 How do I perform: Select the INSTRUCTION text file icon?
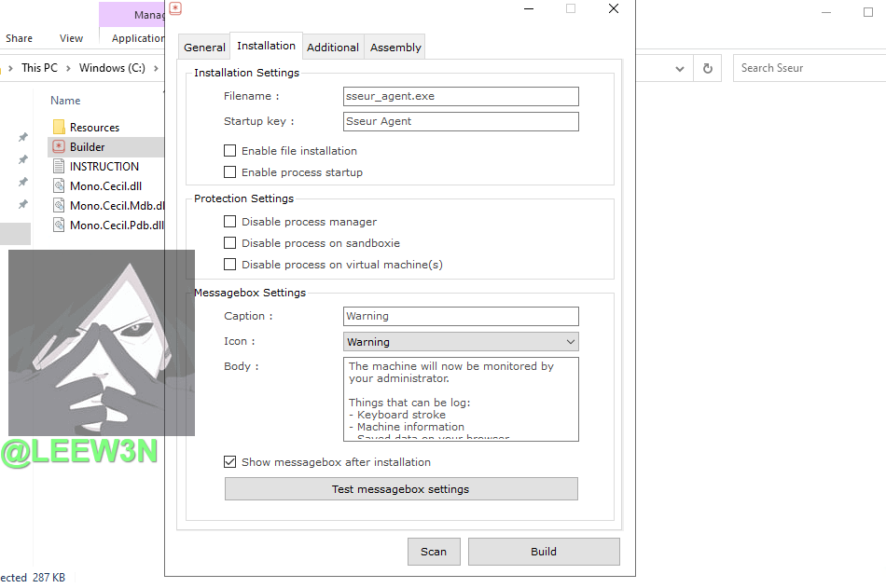pyautogui.click(x=59, y=166)
